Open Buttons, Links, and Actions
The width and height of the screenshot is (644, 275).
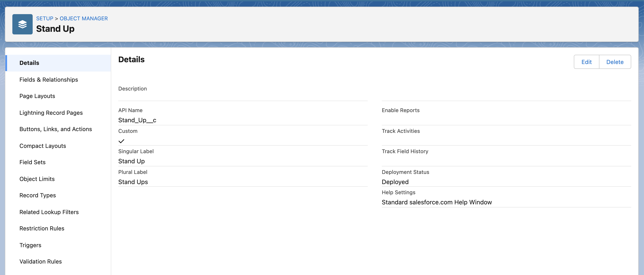click(55, 129)
